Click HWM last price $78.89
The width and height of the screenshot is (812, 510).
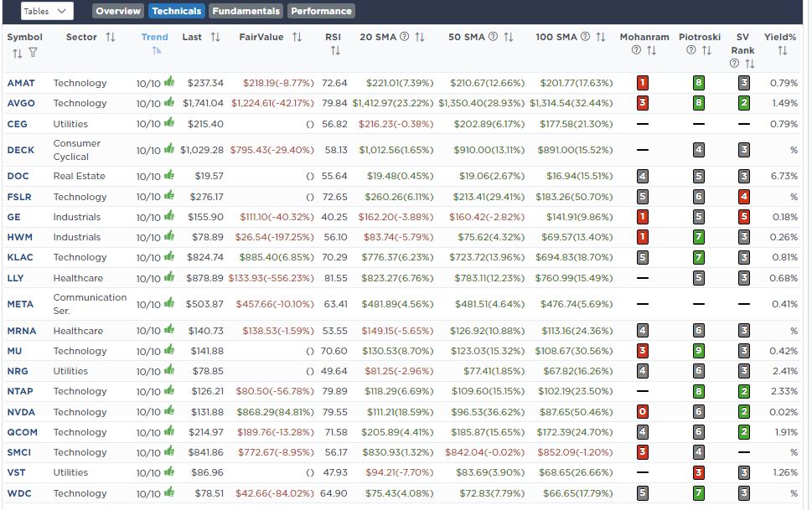coord(208,238)
